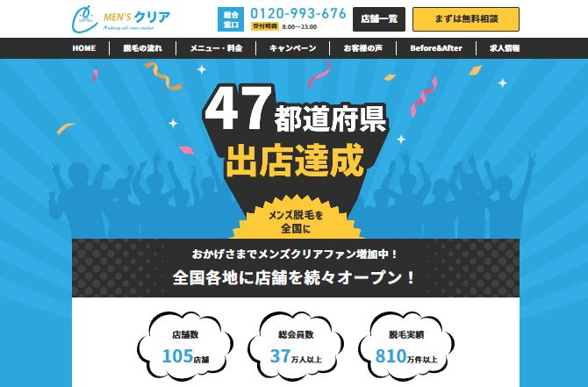Click the 総合窓口 blue badge

[231, 19]
